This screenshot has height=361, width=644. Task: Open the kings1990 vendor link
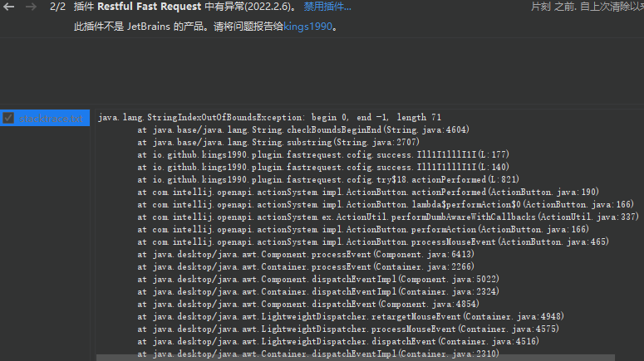point(307,27)
